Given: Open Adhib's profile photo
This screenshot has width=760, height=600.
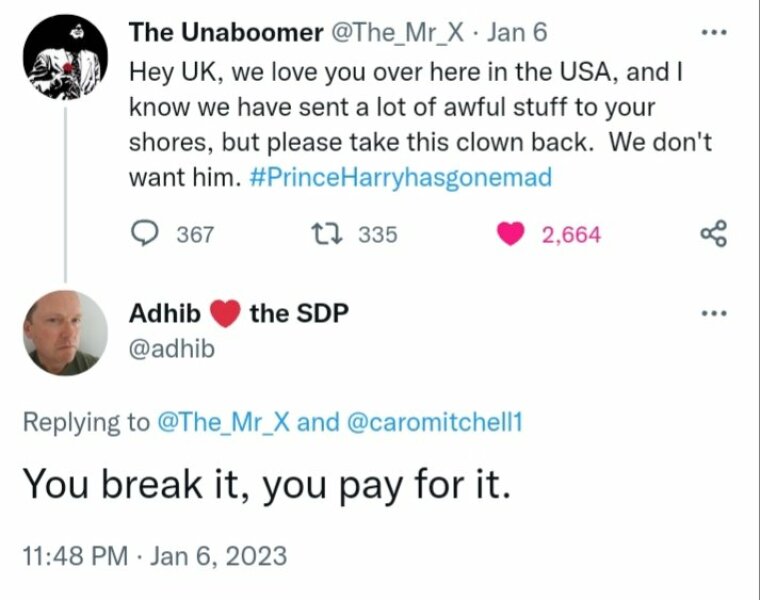Looking at the screenshot, I should coord(66,332).
